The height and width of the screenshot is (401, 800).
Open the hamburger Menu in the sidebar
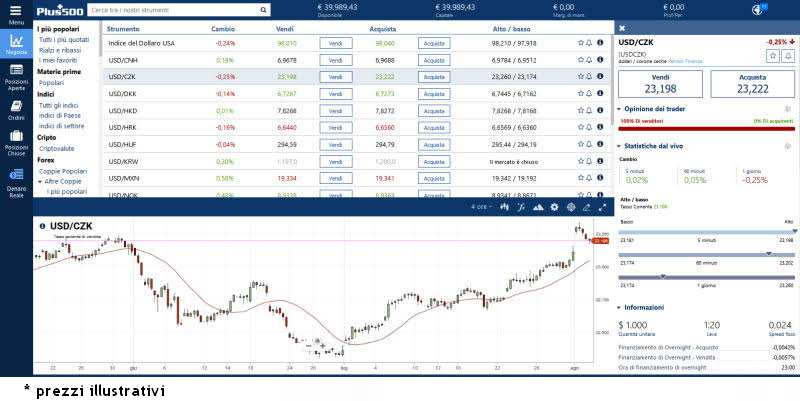[16, 12]
